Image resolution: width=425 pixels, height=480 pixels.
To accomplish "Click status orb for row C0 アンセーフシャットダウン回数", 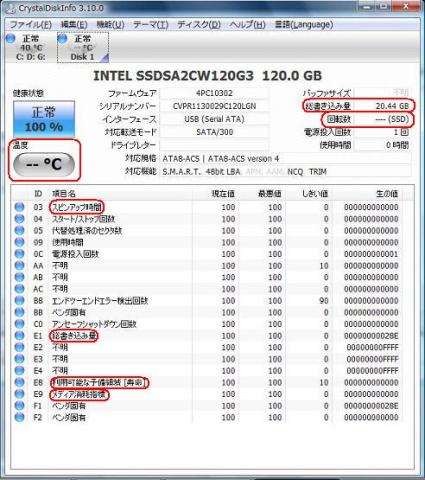I will pos(20,324).
